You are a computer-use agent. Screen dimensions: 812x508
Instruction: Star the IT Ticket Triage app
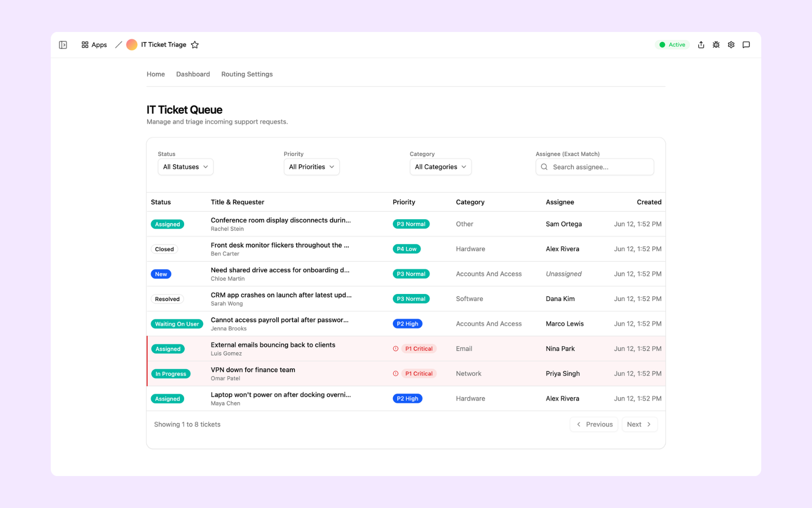(195, 45)
